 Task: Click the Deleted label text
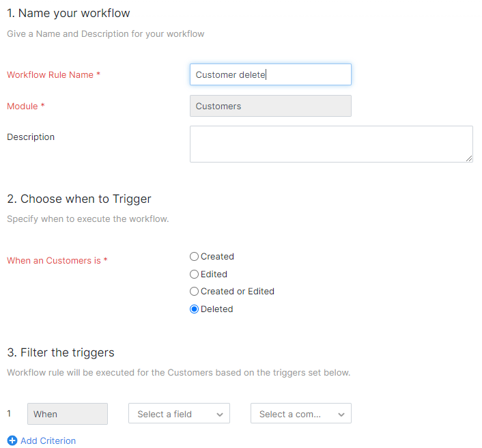216,309
